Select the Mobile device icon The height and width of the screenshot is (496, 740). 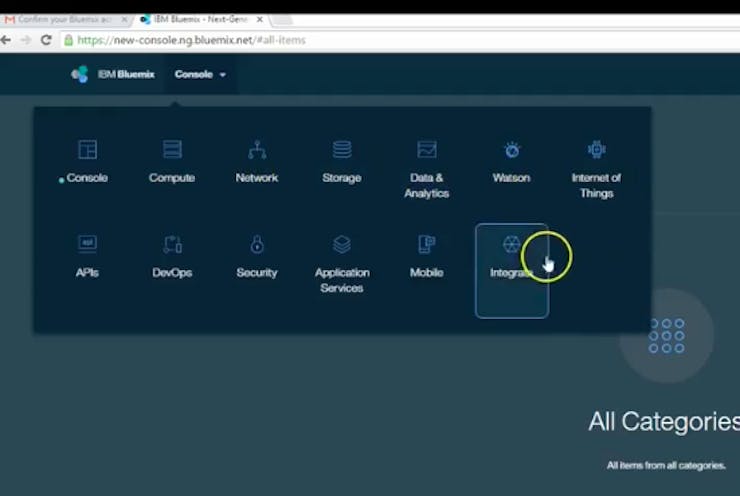pos(427,244)
